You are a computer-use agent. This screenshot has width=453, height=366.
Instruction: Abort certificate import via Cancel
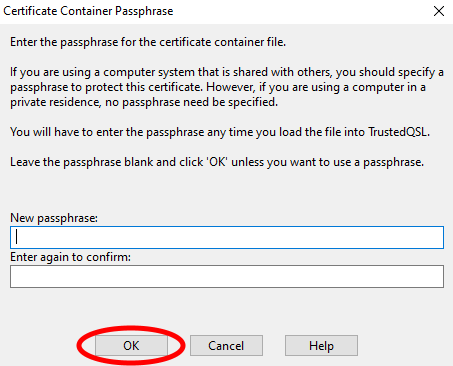tap(226, 346)
